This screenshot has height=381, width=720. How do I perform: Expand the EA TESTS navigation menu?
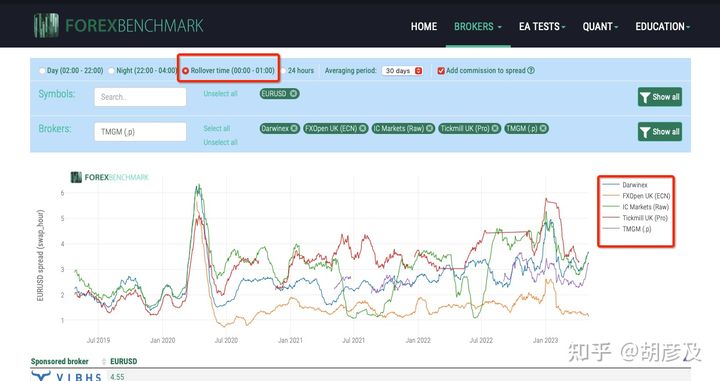click(542, 27)
